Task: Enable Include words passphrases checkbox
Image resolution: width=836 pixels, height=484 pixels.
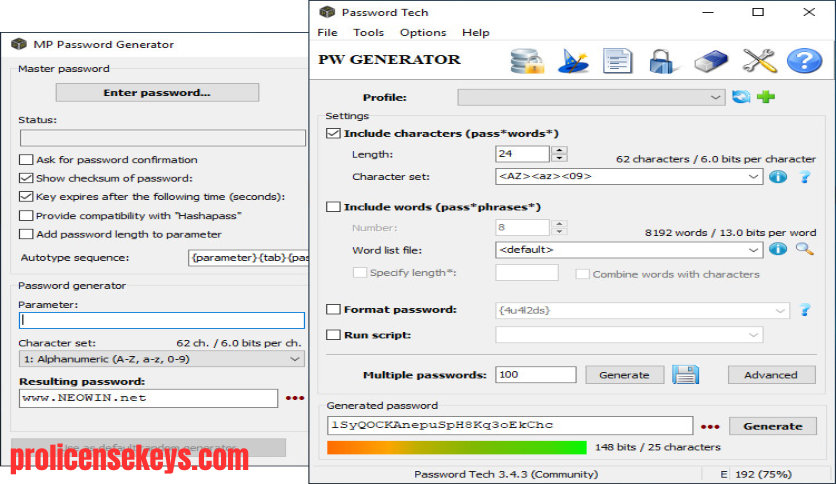Action: [x=333, y=207]
